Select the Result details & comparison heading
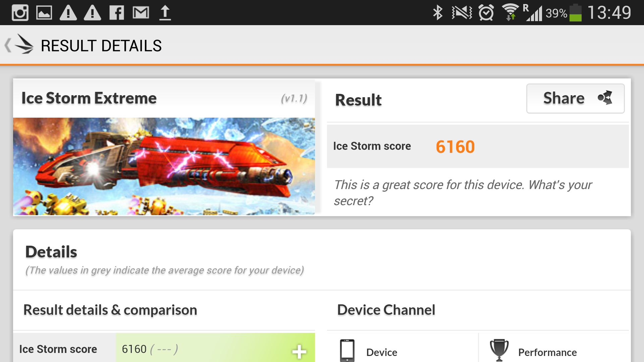The height and width of the screenshot is (362, 644). coord(110,310)
